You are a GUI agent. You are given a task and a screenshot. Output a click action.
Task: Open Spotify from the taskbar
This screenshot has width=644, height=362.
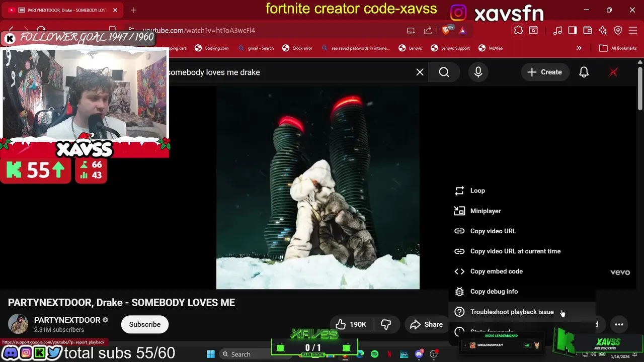coord(375,354)
